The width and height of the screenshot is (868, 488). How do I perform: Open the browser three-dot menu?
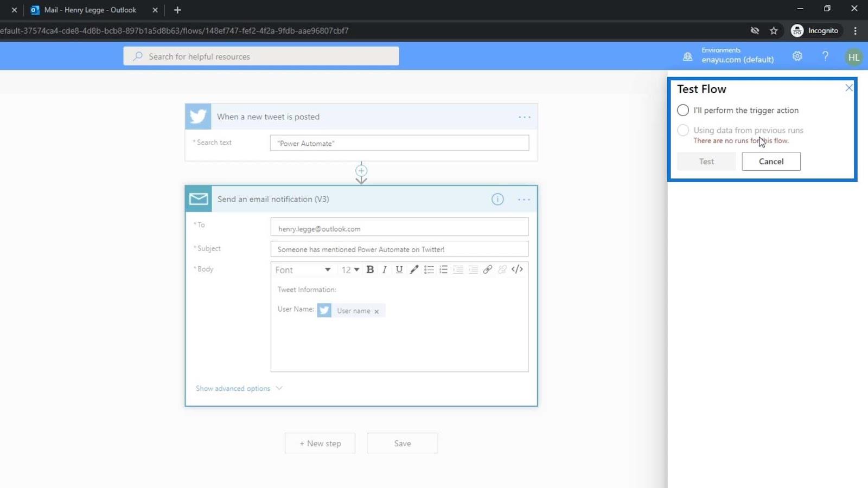click(x=856, y=31)
